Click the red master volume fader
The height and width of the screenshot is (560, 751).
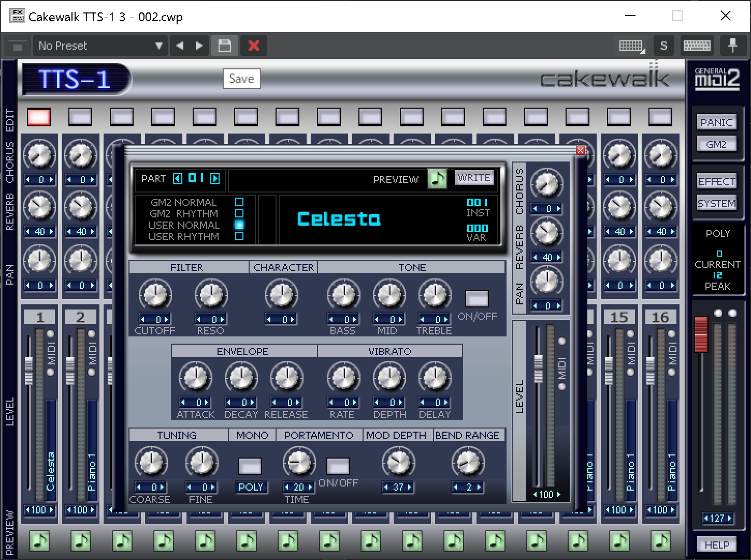pos(701,334)
